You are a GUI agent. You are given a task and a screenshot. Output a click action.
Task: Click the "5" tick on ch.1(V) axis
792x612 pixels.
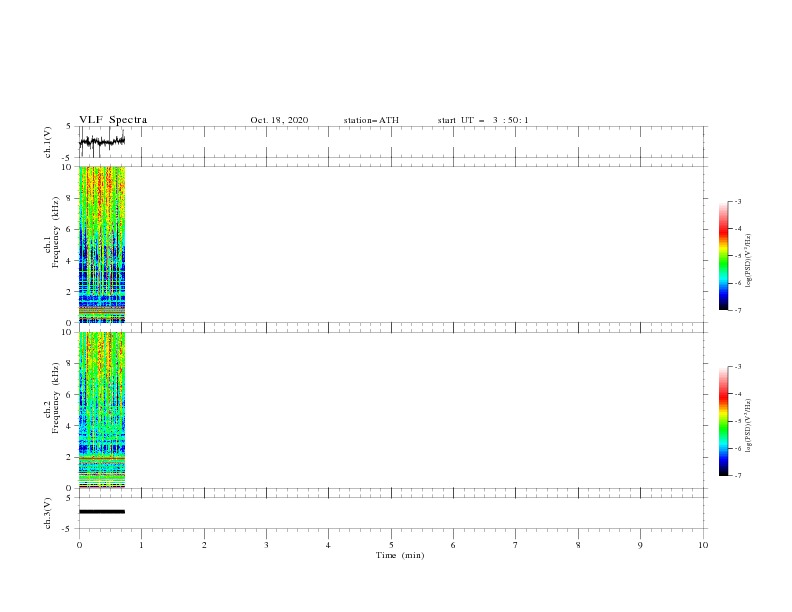(69, 126)
